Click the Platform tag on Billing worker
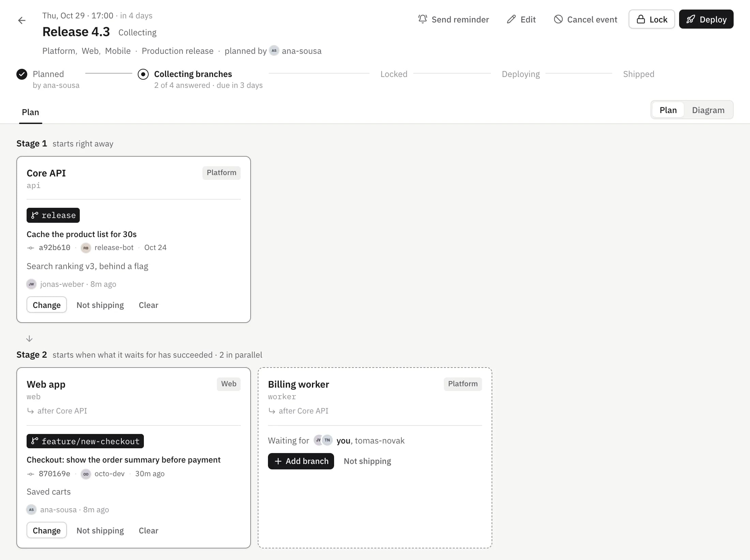This screenshot has height=560, width=750. click(463, 384)
